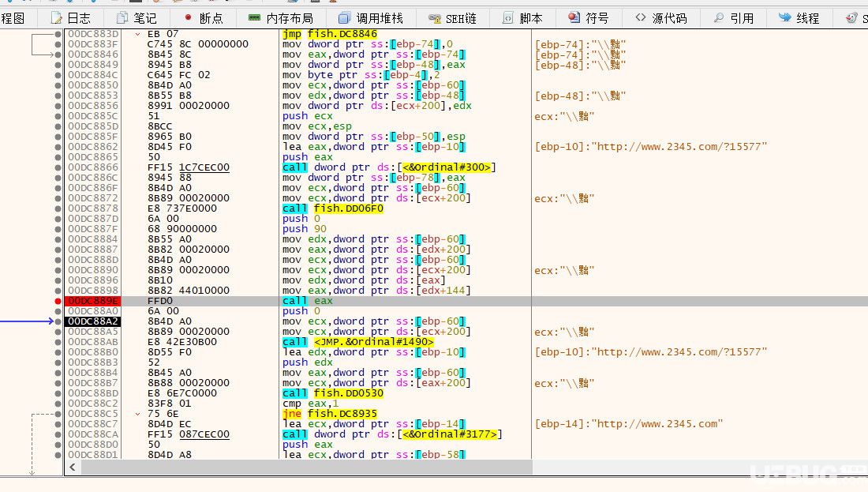Click the horizontal scrollbar thumb
The height and width of the screenshot is (492, 868).
click(x=307, y=468)
